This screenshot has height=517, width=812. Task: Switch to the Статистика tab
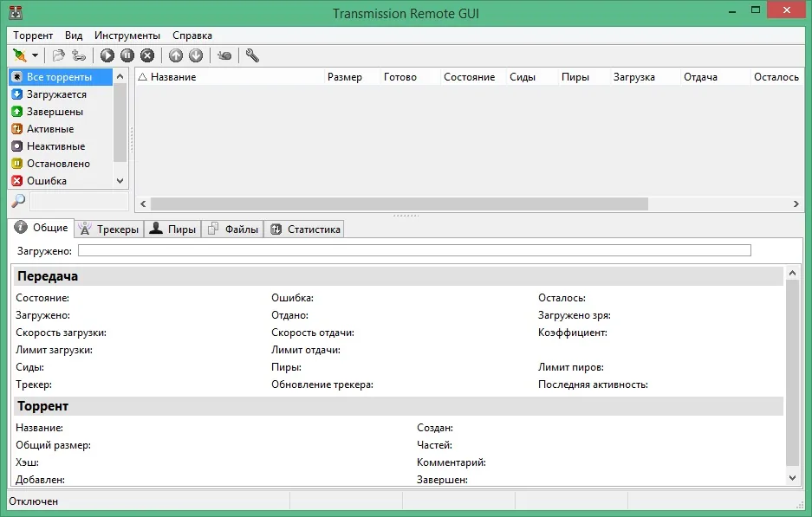click(x=305, y=229)
